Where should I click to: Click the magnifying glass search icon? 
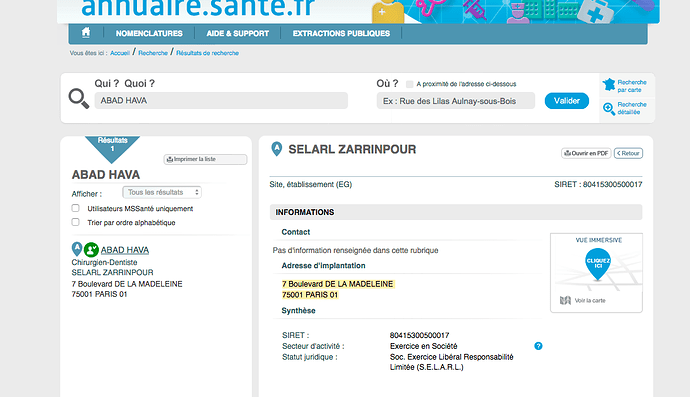coord(79,99)
